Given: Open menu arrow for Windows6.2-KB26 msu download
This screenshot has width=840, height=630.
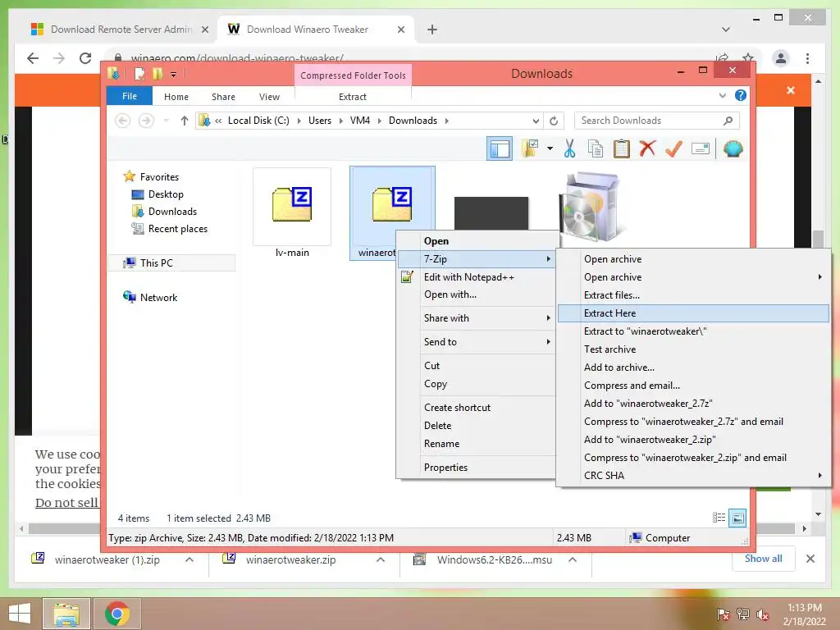Looking at the screenshot, I should 572,559.
